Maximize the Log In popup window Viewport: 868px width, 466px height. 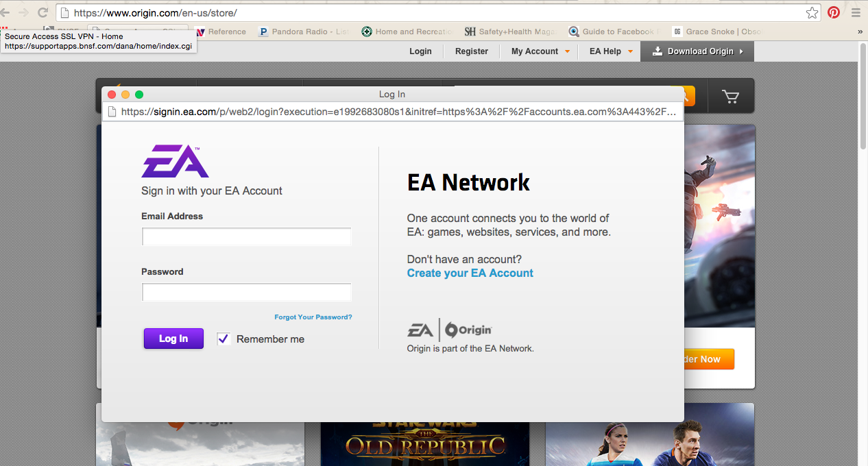click(x=139, y=95)
